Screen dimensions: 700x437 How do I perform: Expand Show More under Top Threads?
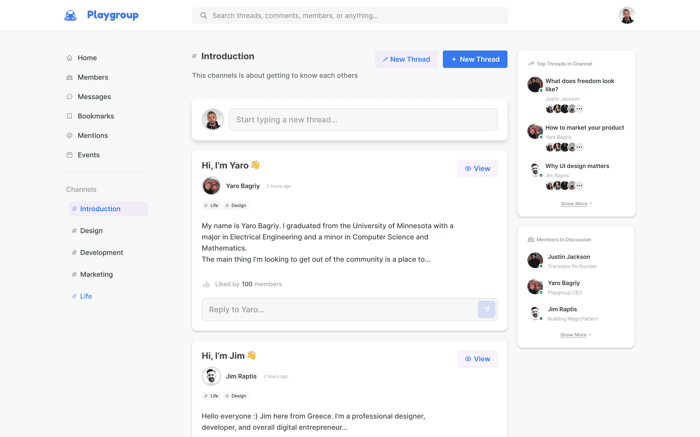(x=576, y=204)
